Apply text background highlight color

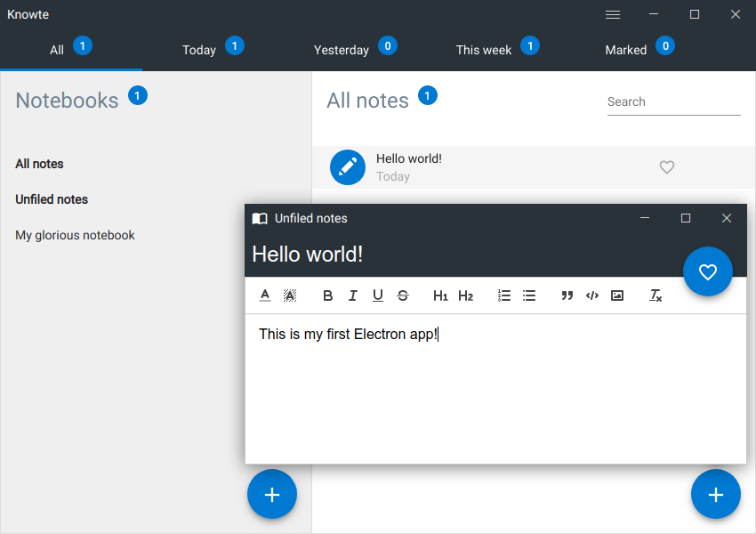(x=290, y=295)
